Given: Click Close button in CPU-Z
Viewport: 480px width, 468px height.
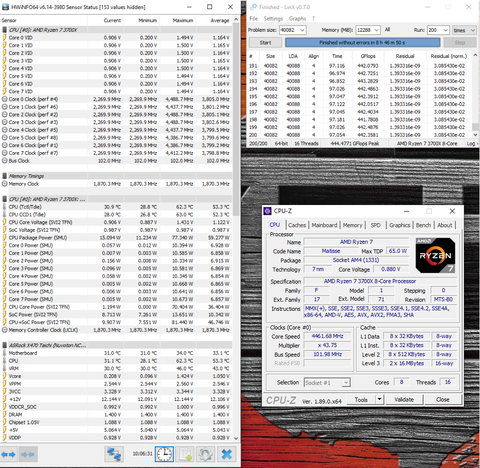Looking at the screenshot, I should click(x=443, y=399).
